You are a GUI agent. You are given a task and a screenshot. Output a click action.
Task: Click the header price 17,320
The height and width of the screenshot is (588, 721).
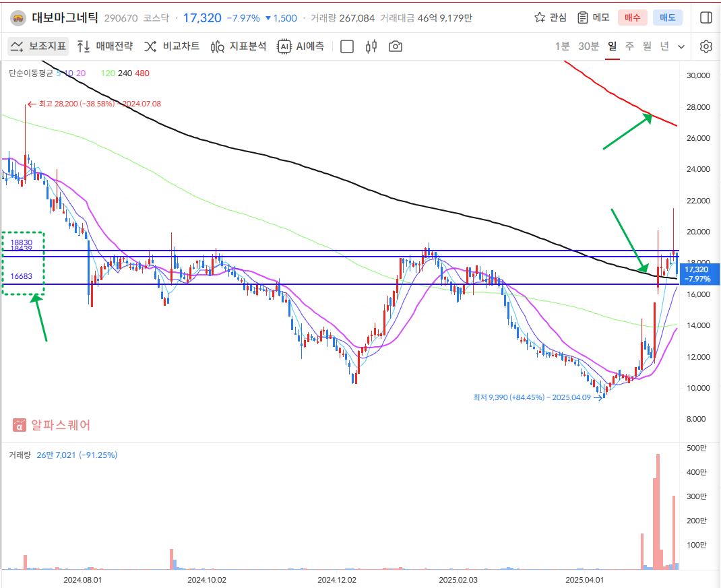point(202,18)
